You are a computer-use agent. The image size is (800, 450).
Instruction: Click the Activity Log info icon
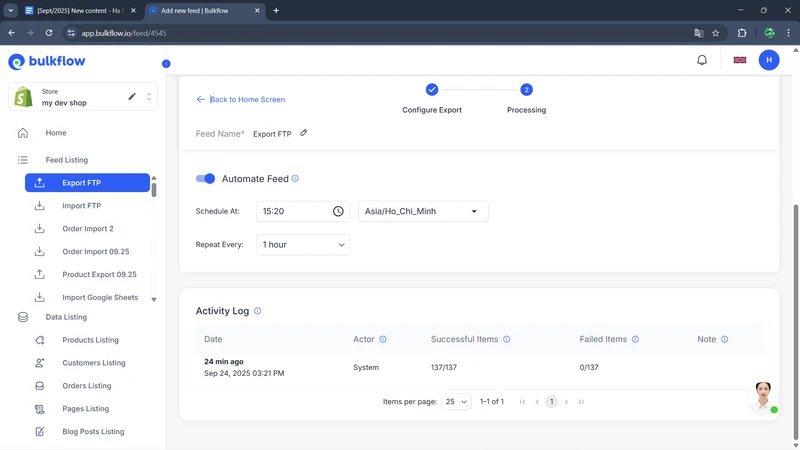[257, 311]
